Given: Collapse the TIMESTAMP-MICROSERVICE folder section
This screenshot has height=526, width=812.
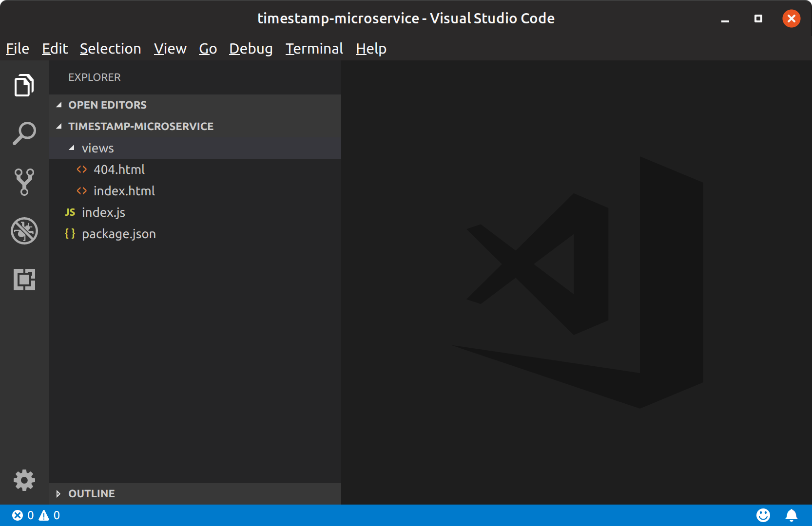Looking at the screenshot, I should [x=140, y=127].
